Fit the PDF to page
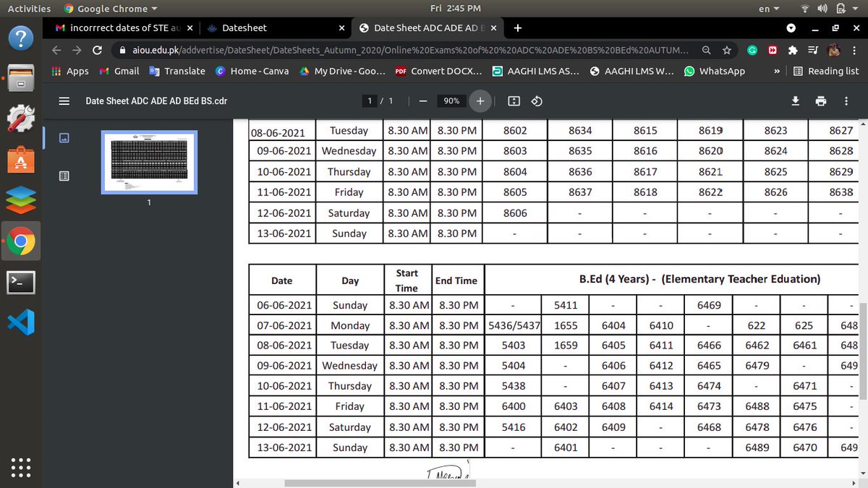Image resolution: width=868 pixels, height=488 pixels. click(x=514, y=101)
